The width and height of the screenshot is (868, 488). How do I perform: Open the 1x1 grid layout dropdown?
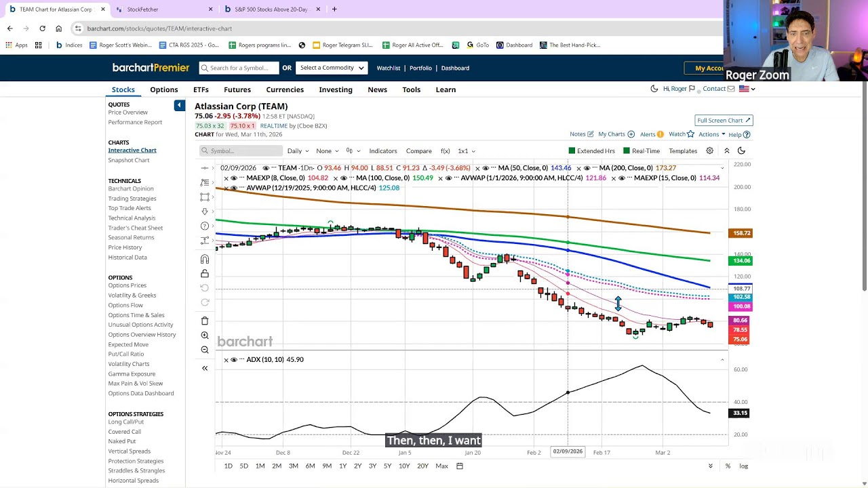click(467, 151)
